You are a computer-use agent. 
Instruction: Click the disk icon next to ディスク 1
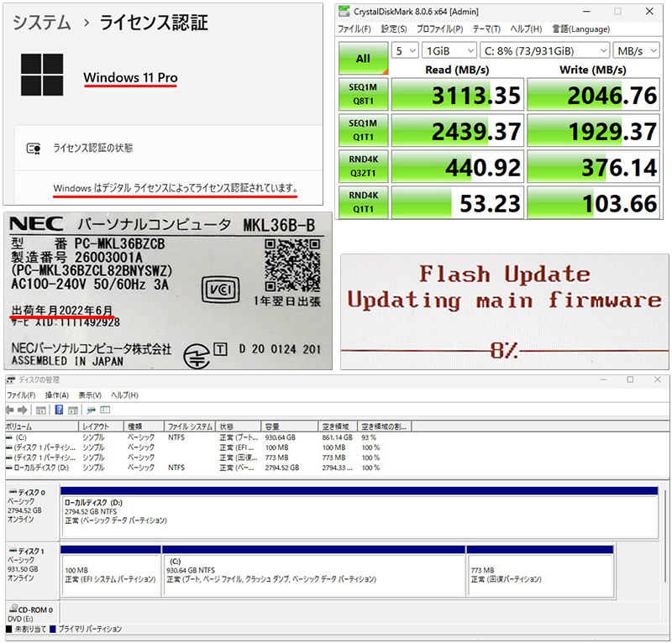(x=13, y=551)
